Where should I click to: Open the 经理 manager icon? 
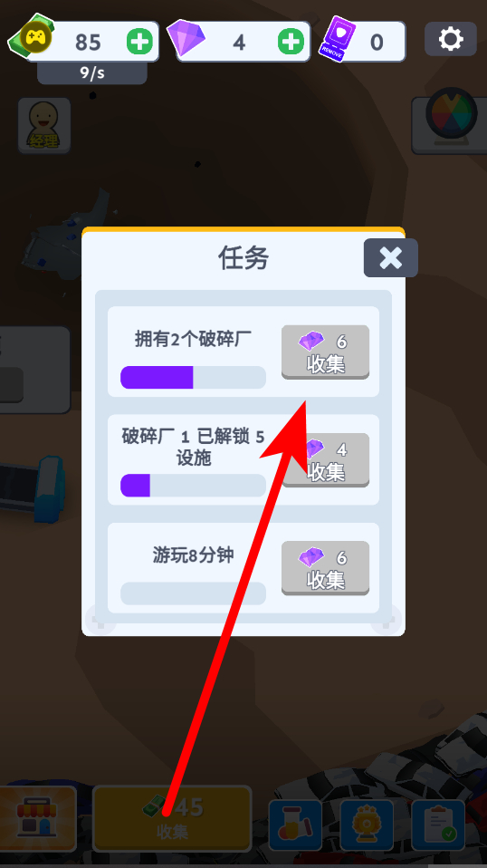pos(44,126)
